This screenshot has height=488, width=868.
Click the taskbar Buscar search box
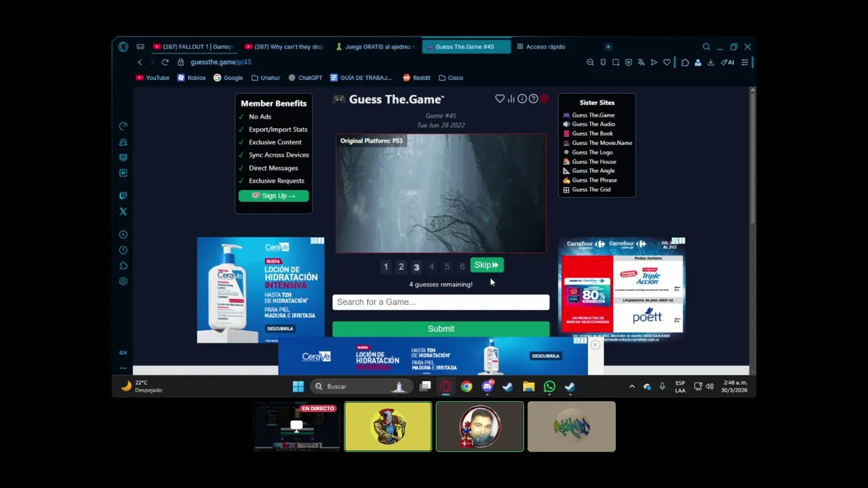[x=362, y=386]
